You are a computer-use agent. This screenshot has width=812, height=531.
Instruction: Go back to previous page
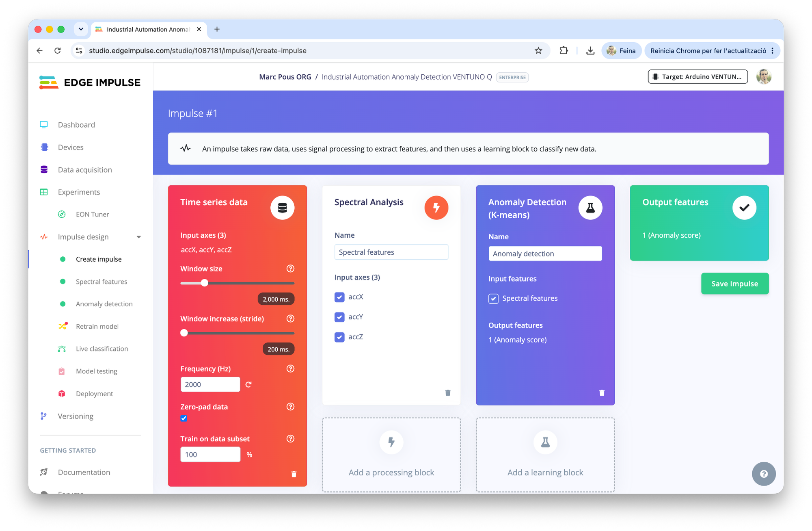pyautogui.click(x=39, y=51)
